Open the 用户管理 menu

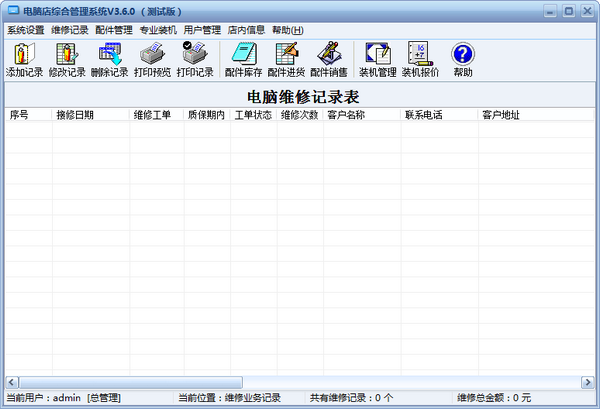202,30
